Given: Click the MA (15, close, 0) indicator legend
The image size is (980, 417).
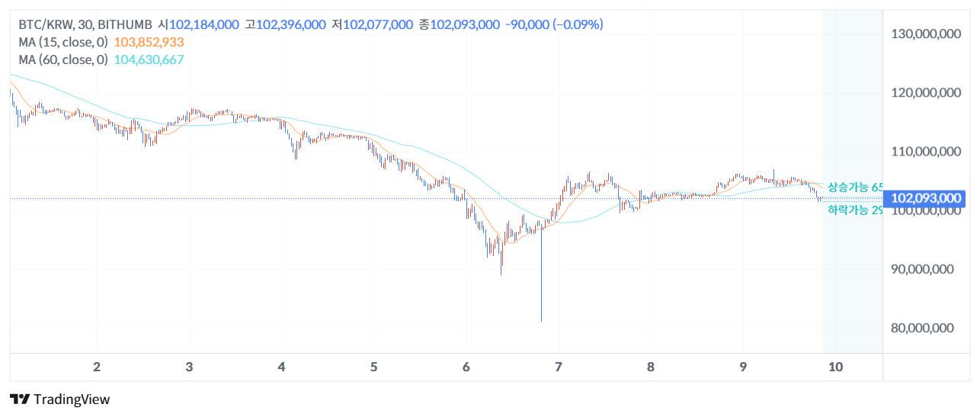Looking at the screenshot, I should click(x=63, y=42).
